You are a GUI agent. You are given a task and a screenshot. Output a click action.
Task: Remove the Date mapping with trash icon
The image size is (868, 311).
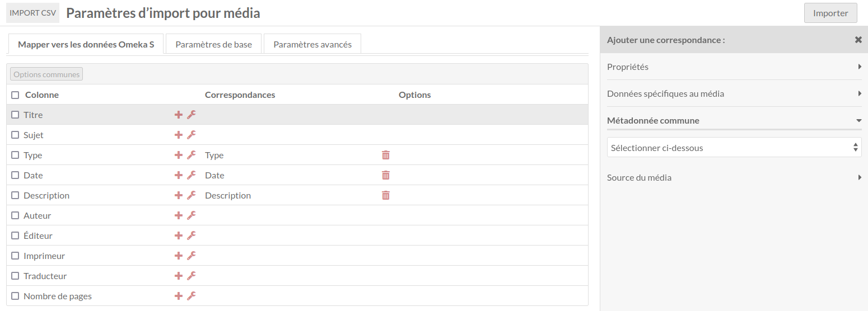coord(385,175)
